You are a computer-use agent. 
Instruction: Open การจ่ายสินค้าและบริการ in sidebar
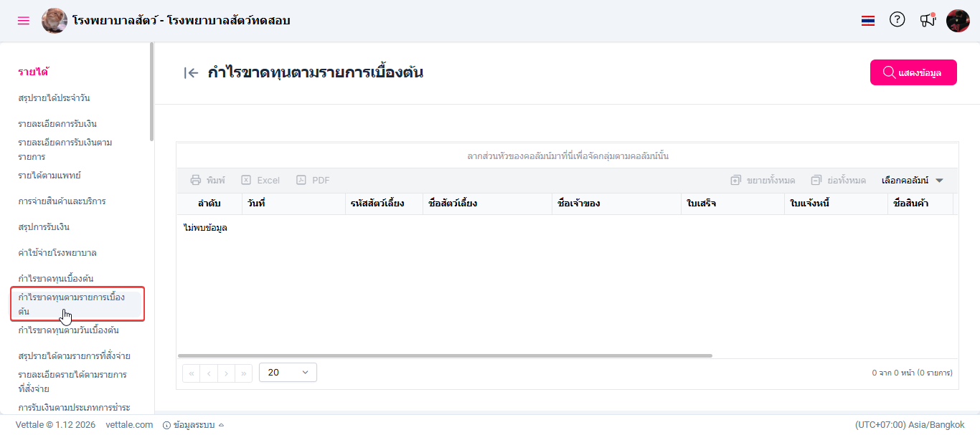pyautogui.click(x=62, y=201)
